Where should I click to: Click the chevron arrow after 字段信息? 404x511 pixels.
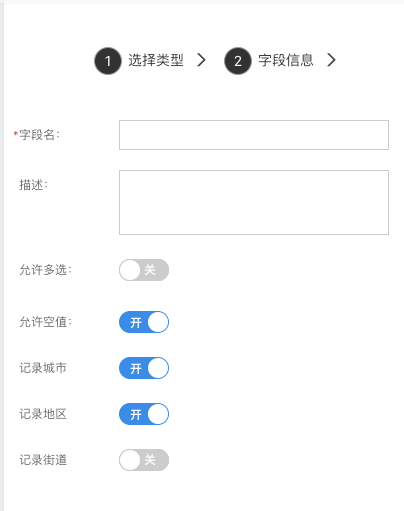click(331, 60)
